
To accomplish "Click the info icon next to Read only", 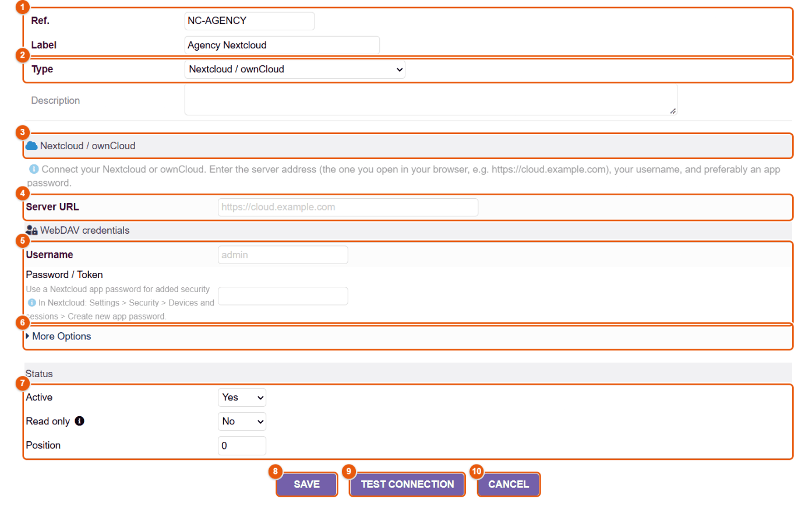I will coord(80,421).
